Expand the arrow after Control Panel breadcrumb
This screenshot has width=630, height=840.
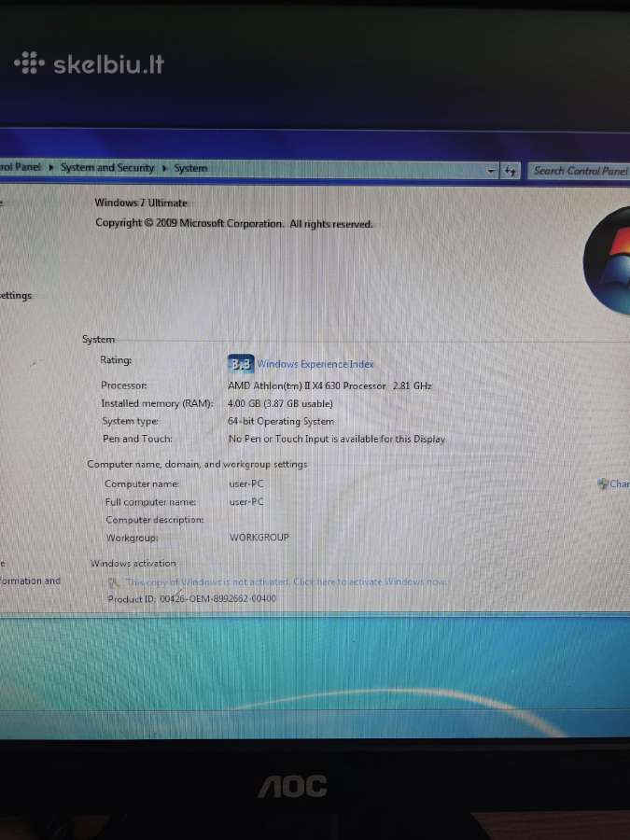tap(51, 167)
